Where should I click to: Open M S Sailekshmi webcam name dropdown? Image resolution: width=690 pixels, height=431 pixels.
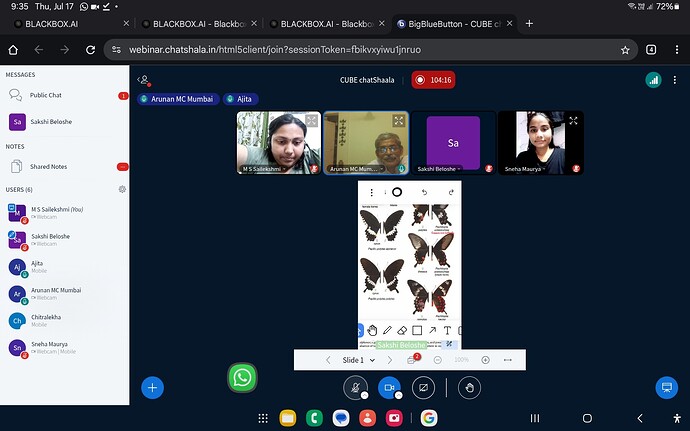click(264, 169)
